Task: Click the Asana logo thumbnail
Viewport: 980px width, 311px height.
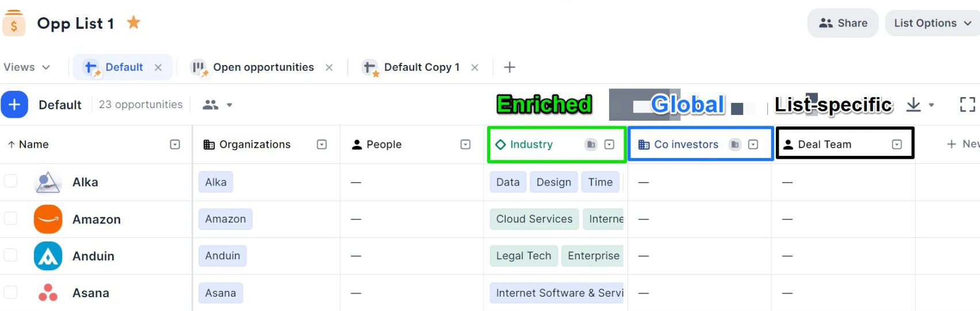Action: [48, 293]
